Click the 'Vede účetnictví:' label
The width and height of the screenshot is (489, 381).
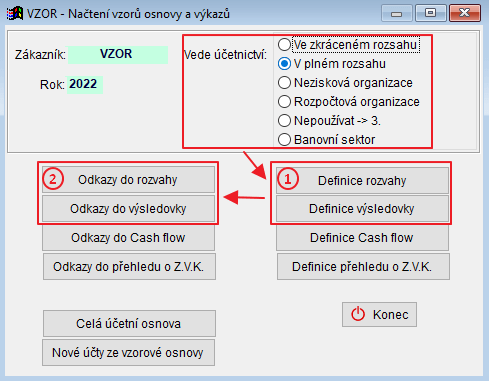[225, 55]
